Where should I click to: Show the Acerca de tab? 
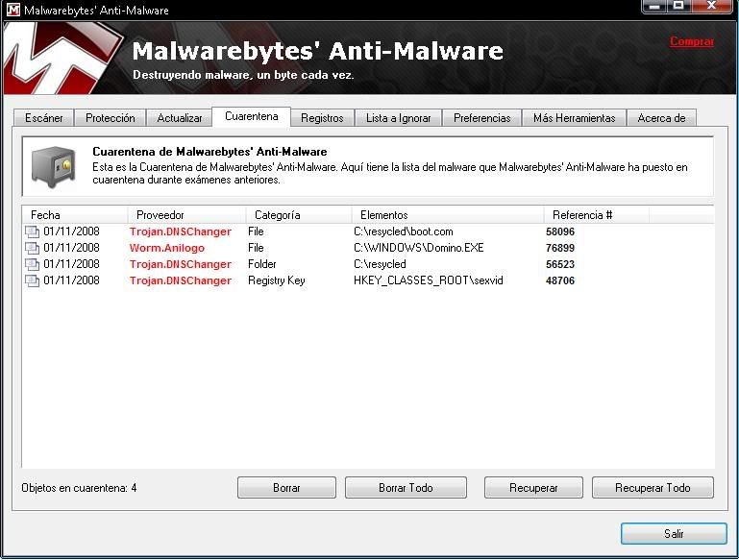[662, 118]
